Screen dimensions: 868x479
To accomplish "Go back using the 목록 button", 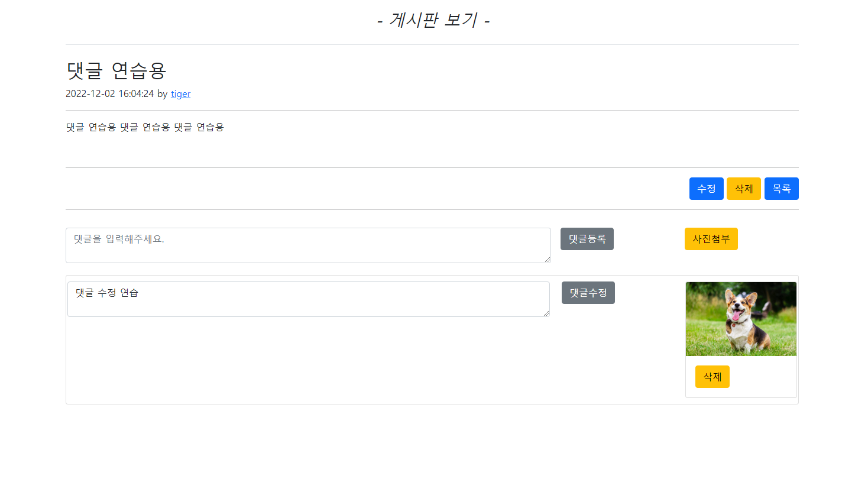I will [782, 189].
